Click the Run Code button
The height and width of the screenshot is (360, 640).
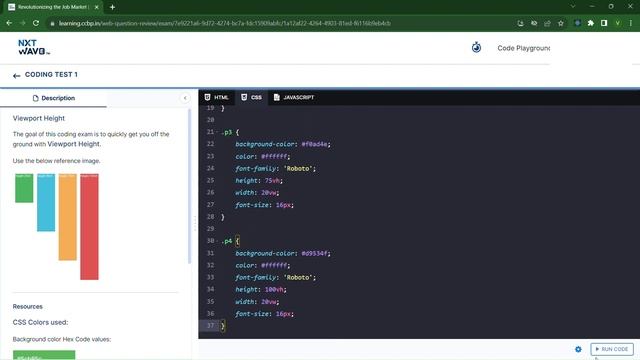point(611,349)
